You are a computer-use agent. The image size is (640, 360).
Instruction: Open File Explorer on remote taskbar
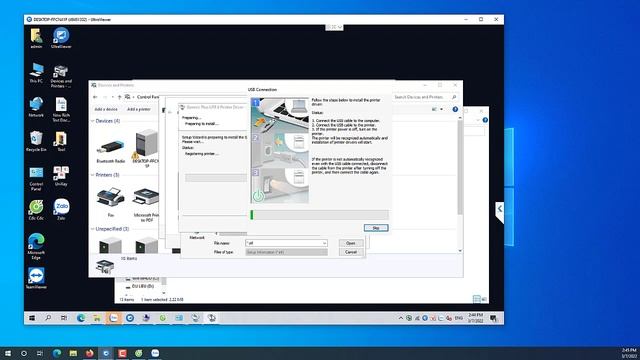pos(97,318)
